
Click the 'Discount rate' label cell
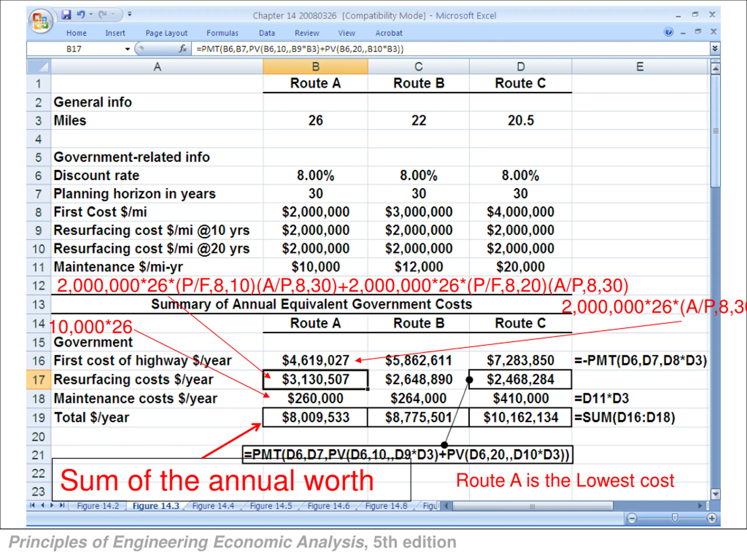[x=157, y=176]
